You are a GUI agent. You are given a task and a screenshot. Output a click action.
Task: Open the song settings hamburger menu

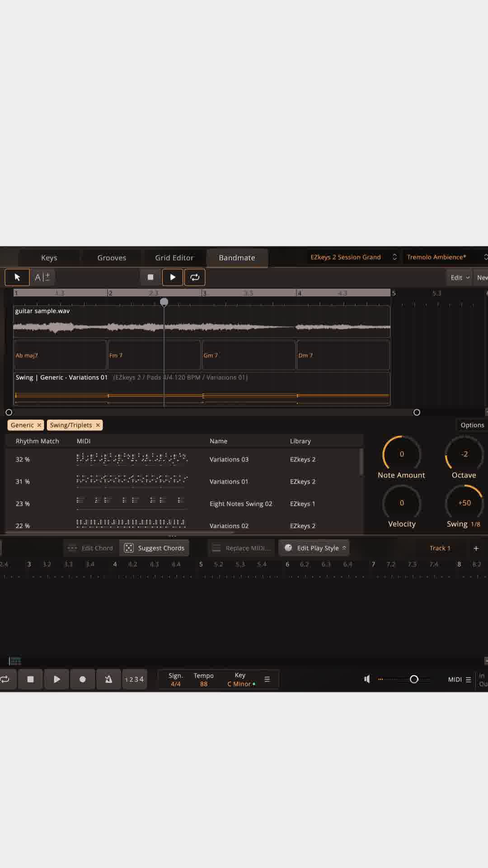click(x=267, y=679)
